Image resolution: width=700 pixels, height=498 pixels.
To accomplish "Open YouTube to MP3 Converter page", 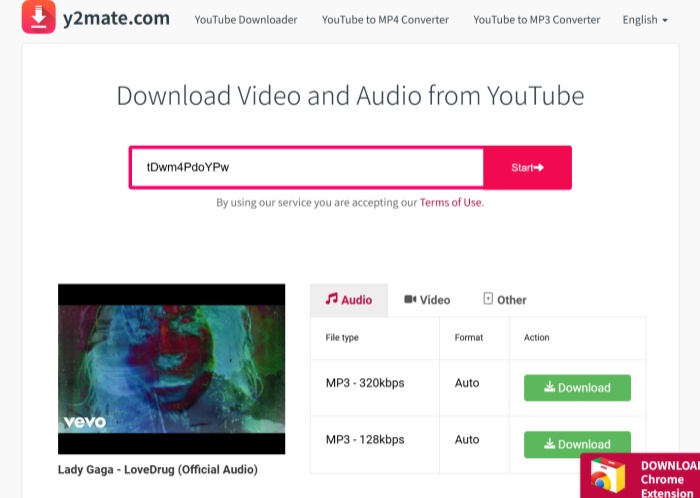I will click(x=537, y=20).
